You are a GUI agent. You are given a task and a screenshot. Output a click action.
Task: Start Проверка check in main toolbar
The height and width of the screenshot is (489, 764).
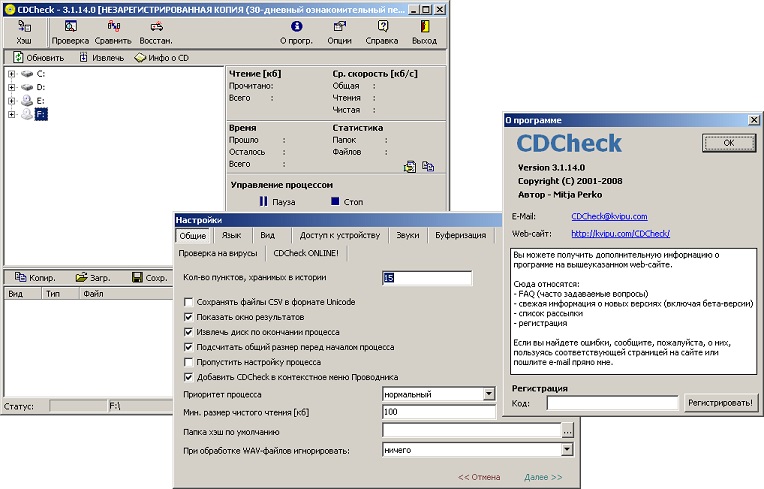pyautogui.click(x=70, y=33)
